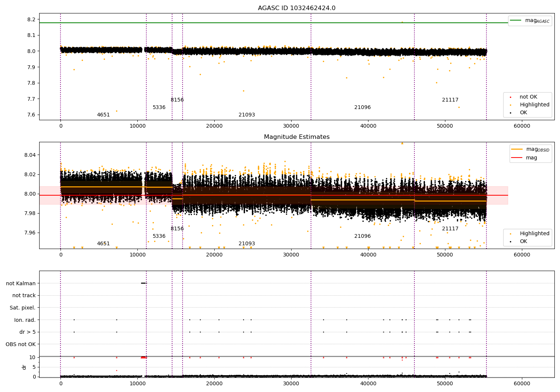Click obsid label 5336 in the Magnitude Estimates plot
560x392 pixels.
159,236
